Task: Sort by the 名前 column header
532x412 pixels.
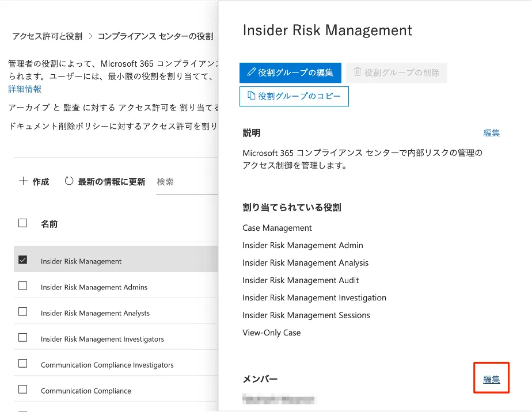Action: 49,224
